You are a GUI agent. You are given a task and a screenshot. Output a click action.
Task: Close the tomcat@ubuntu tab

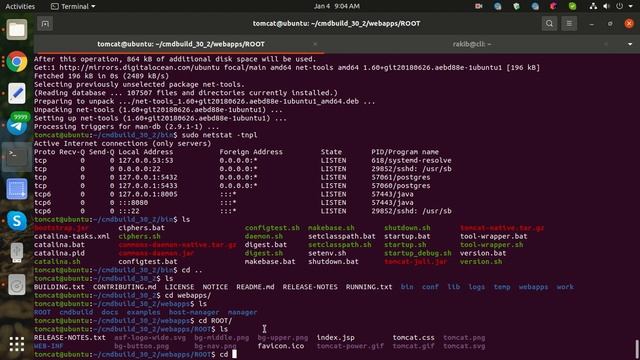(315, 44)
